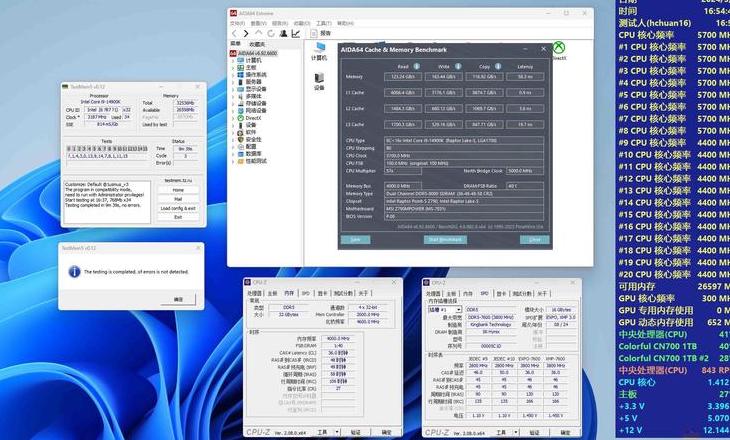Expand the 显示设备 tree node
Screen dimensions: 730x440
pos(233,89)
